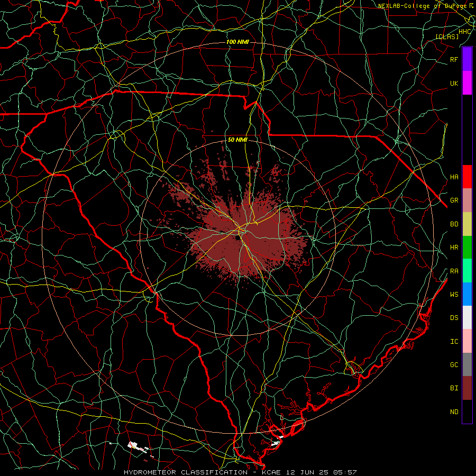476x476 pixels.
Task: Click the "100 NMI" range ring label
Action: click(237, 42)
